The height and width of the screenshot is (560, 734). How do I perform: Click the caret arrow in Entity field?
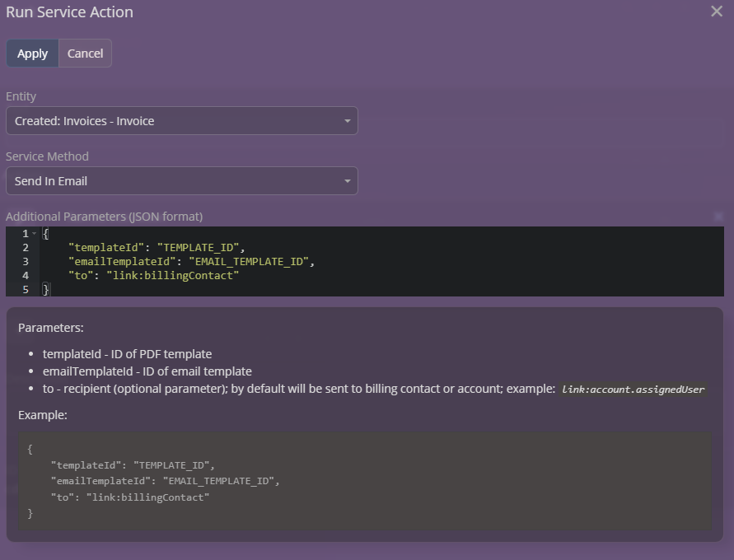(347, 121)
